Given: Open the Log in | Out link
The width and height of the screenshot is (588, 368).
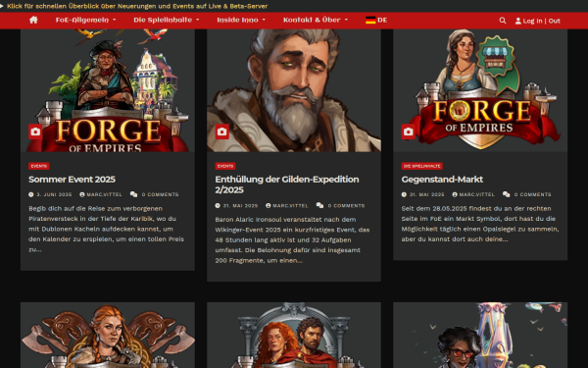Looking at the screenshot, I should coord(542,21).
